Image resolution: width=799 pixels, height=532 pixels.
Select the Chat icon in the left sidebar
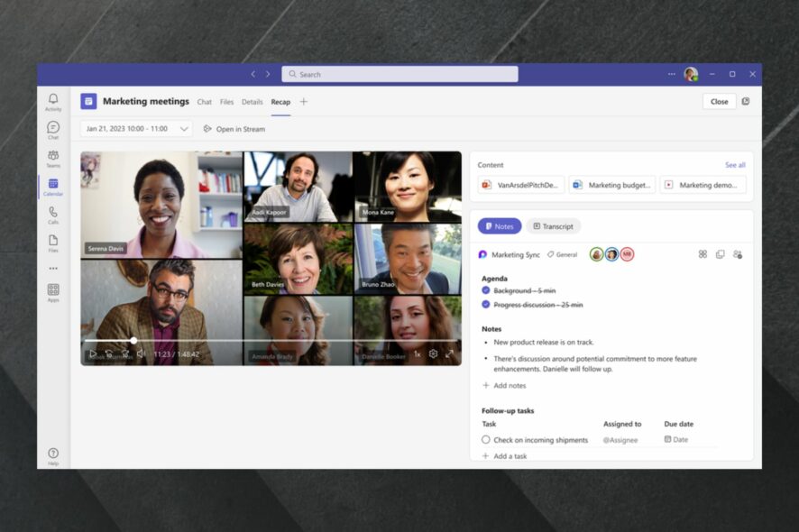coord(53,128)
